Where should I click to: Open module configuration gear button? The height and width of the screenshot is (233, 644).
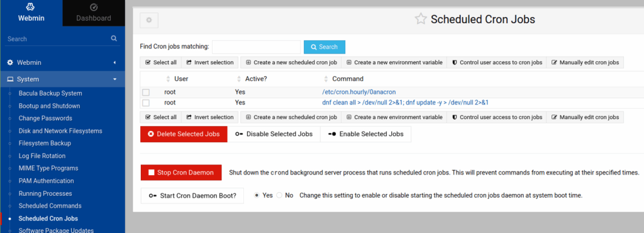(x=149, y=20)
